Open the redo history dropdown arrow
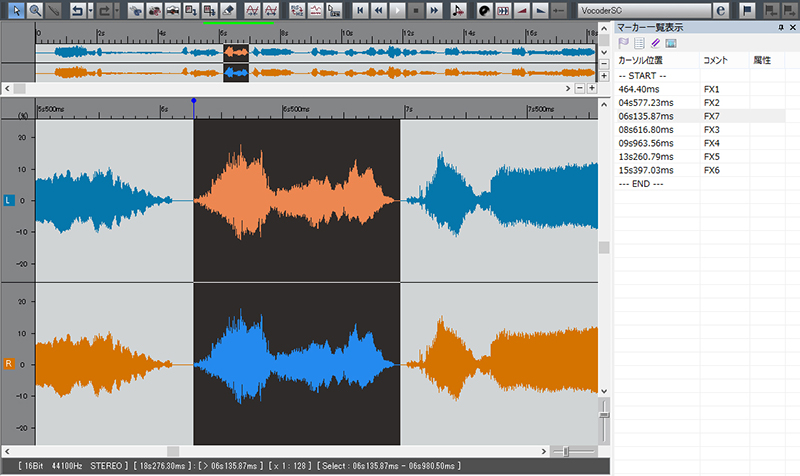 point(119,10)
